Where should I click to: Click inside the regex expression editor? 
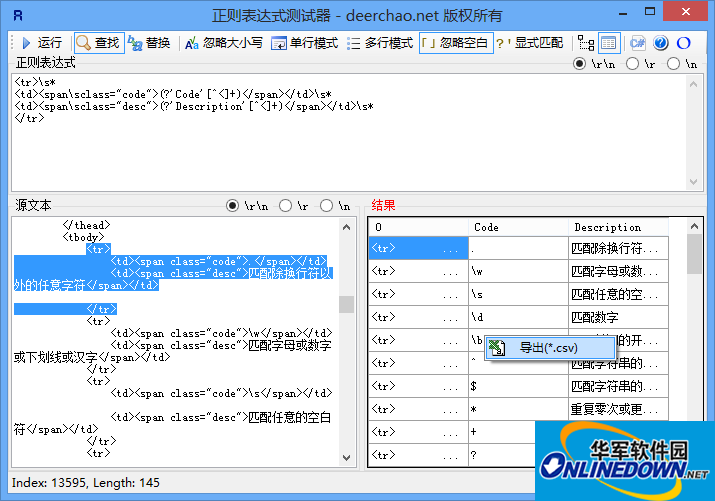point(349,132)
